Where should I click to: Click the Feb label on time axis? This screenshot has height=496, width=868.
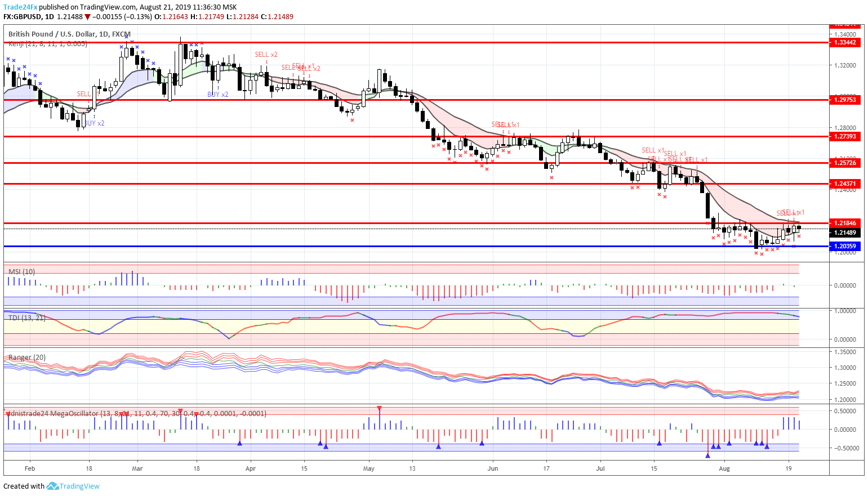[x=30, y=468]
